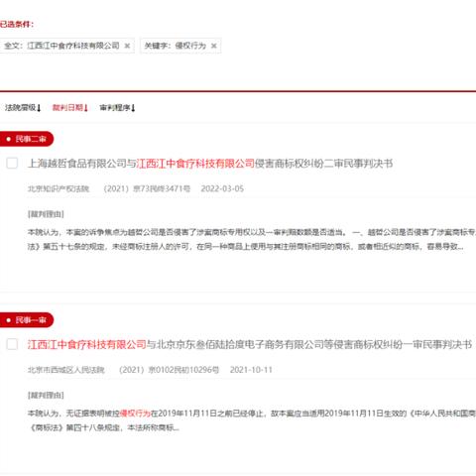Click the 民事二审 case tag
This screenshot has width=476, height=476.
point(27,139)
